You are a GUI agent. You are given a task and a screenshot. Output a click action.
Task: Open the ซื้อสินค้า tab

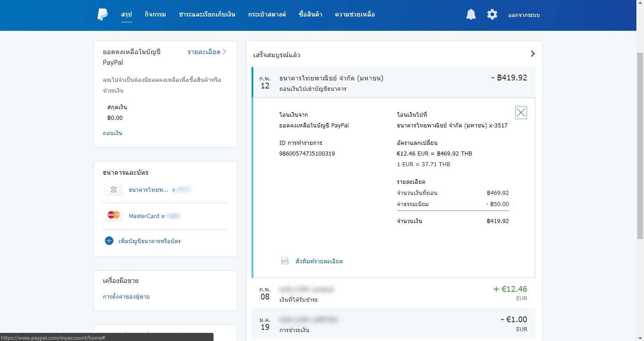pyautogui.click(x=311, y=14)
